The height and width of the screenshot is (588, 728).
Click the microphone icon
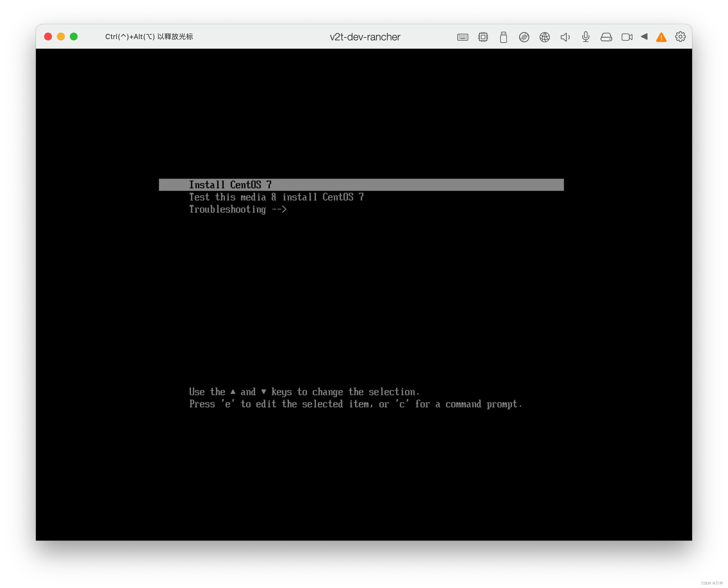[x=586, y=37]
